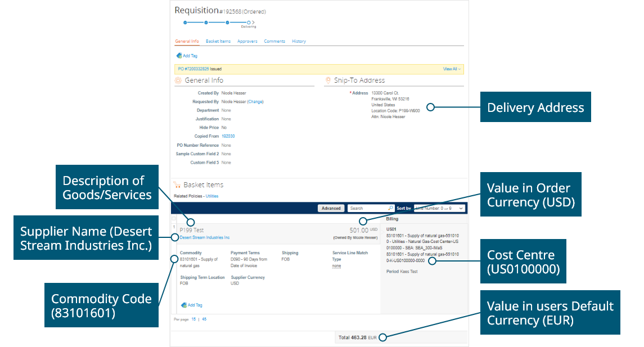Click the search magnifier icon in basket toolbar
This screenshot has height=347, width=644.
point(391,208)
